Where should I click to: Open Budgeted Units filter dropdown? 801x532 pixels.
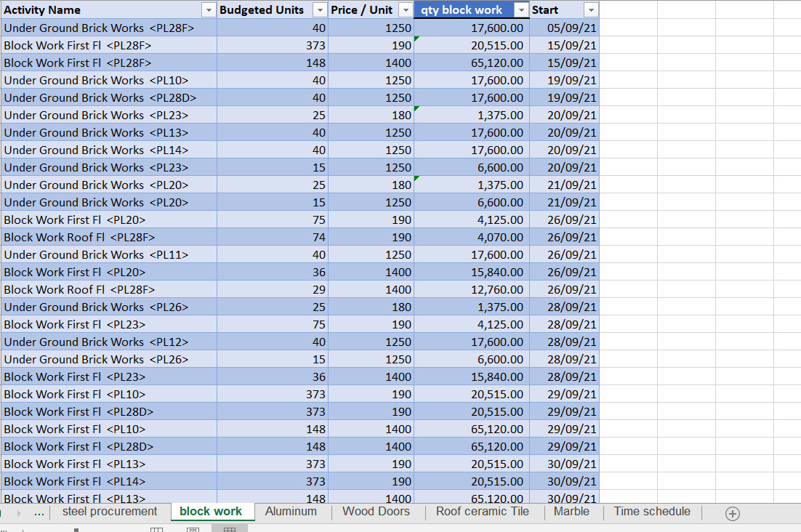pos(319,10)
